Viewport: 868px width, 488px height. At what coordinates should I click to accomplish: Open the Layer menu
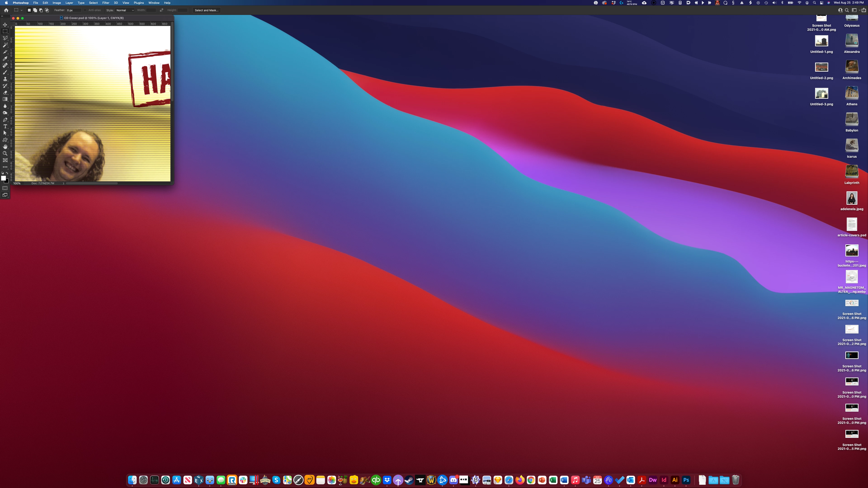pyautogui.click(x=69, y=3)
